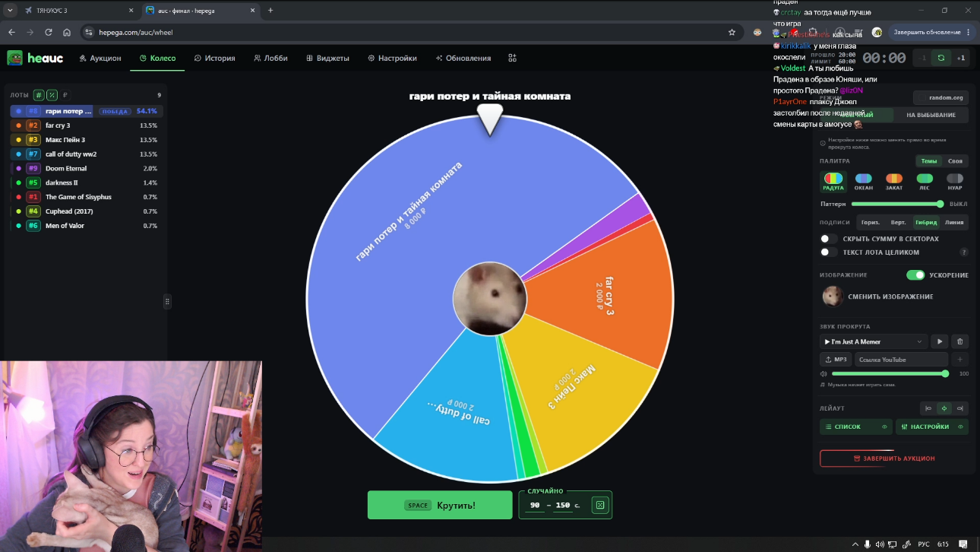Toggle the Ускорение switch
The width and height of the screenshot is (980, 552).
[x=915, y=275]
